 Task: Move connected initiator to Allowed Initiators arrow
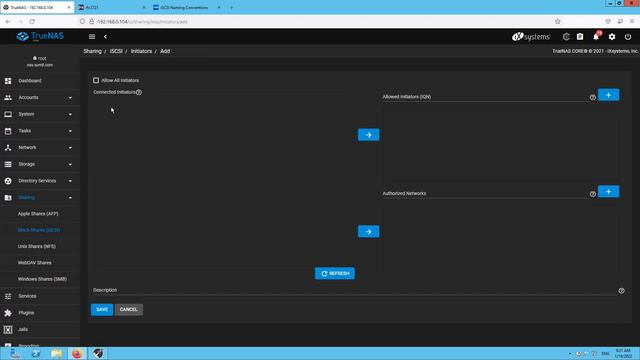(x=369, y=135)
